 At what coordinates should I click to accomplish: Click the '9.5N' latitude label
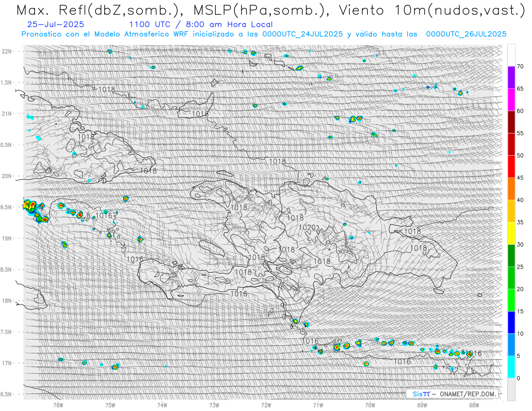[7, 207]
